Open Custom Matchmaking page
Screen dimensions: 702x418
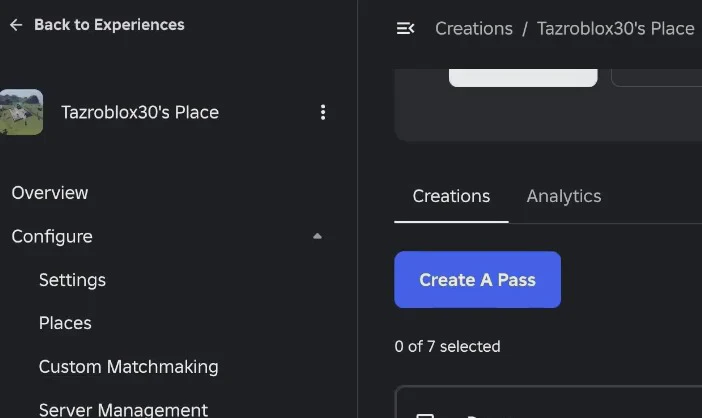[128, 367]
